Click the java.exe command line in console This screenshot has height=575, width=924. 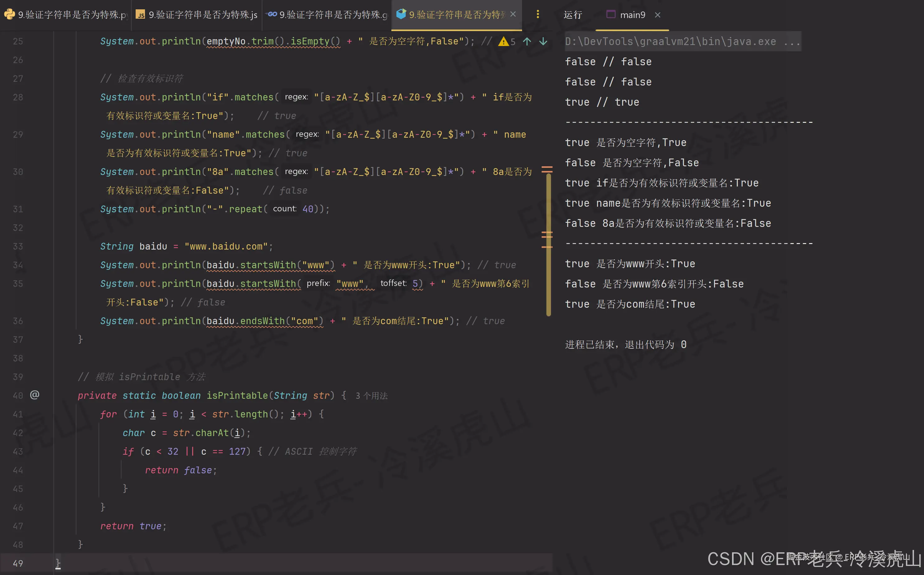tap(682, 41)
